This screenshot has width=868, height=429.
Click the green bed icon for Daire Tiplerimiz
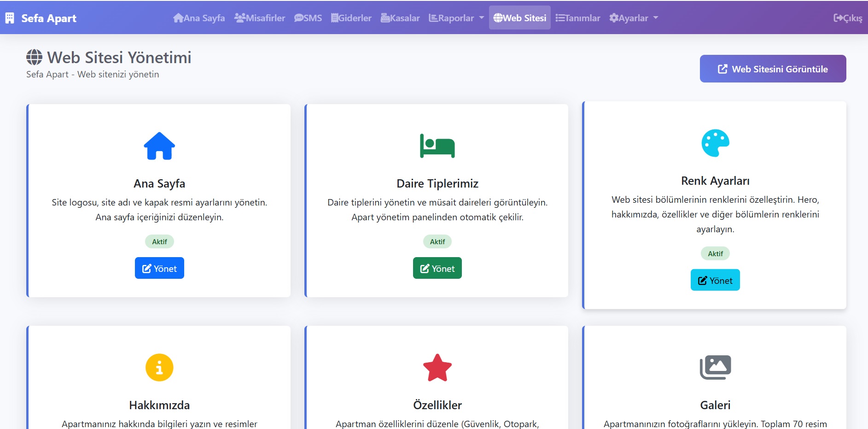point(437,146)
